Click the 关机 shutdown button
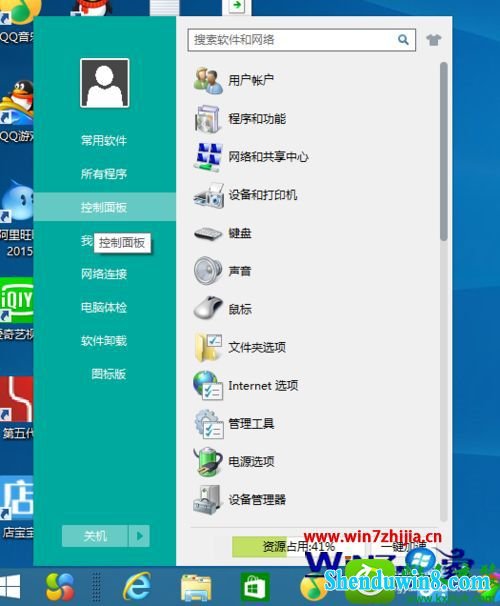The height and width of the screenshot is (606, 500). point(95,536)
